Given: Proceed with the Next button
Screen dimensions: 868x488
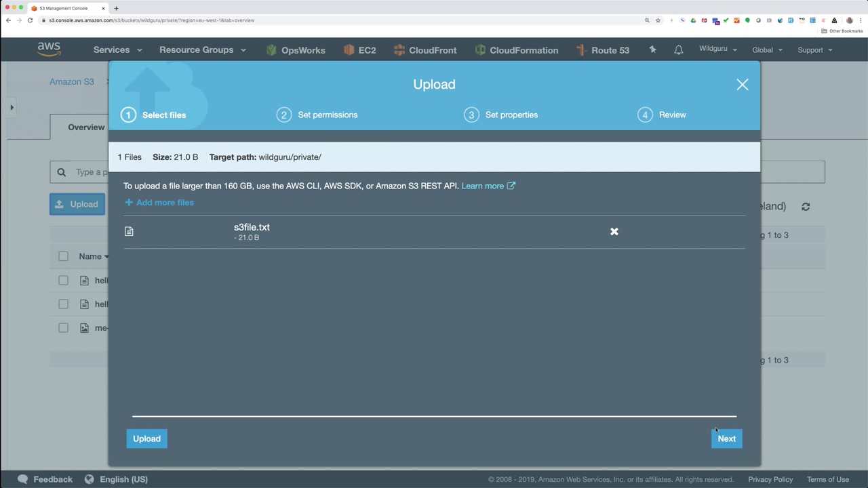Looking at the screenshot, I should tap(726, 439).
